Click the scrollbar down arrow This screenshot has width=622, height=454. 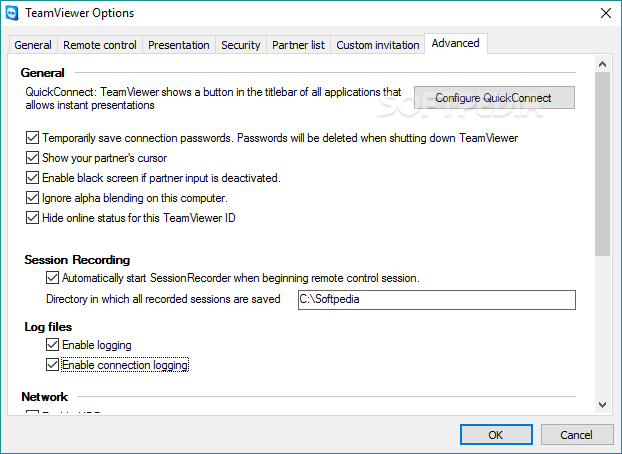click(x=602, y=405)
